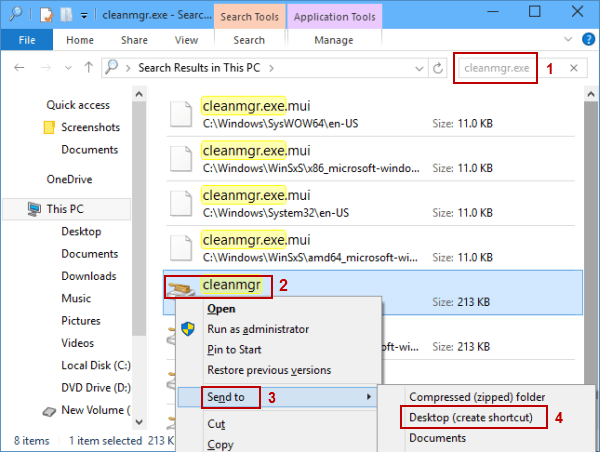Open Documents under This PC
Viewport: 600px width, 452px height.
90,253
